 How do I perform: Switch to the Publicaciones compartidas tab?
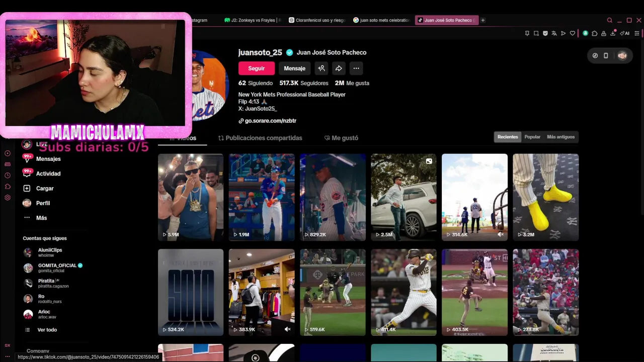260,138
